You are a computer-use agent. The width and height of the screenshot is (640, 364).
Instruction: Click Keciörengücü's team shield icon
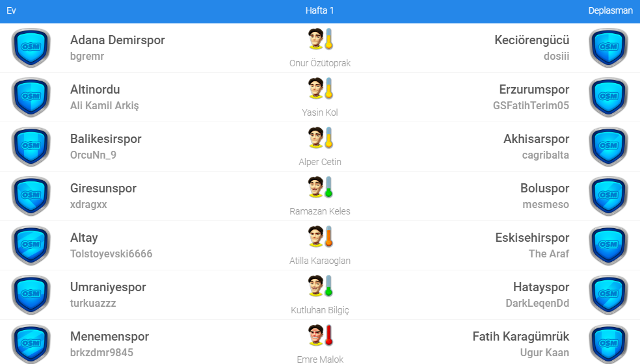pyautogui.click(x=608, y=47)
